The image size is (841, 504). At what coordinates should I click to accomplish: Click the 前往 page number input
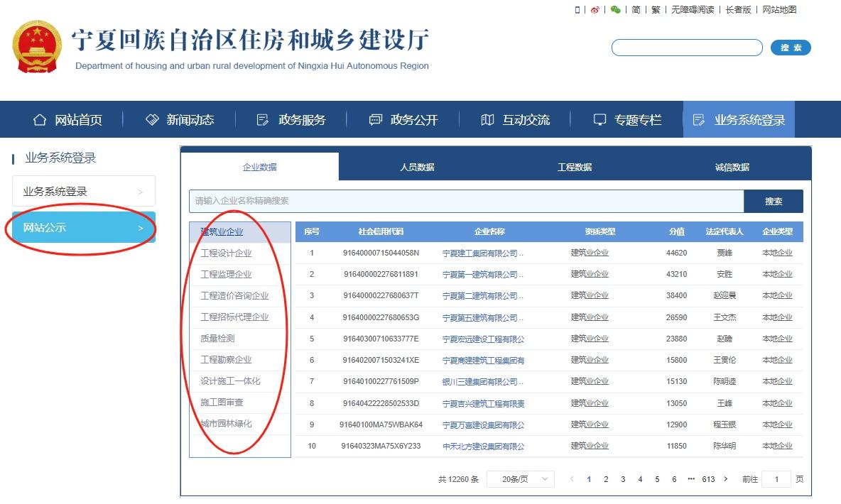pyautogui.click(x=776, y=478)
